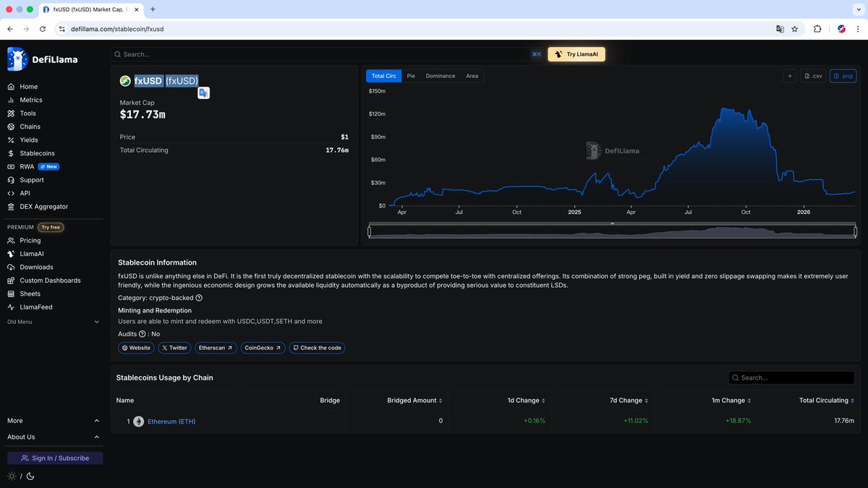Open the Chrome profile avatar
The width and height of the screenshot is (868, 488).
pyautogui.click(x=841, y=29)
